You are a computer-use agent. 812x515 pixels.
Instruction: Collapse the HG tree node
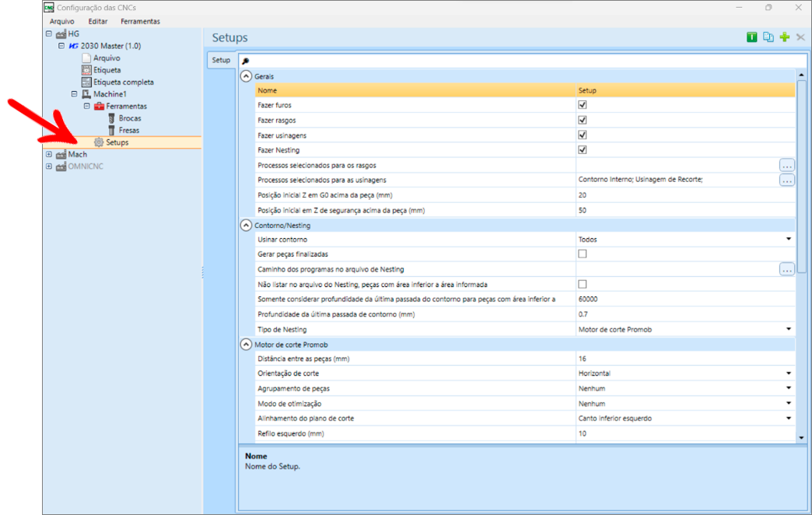click(x=49, y=33)
